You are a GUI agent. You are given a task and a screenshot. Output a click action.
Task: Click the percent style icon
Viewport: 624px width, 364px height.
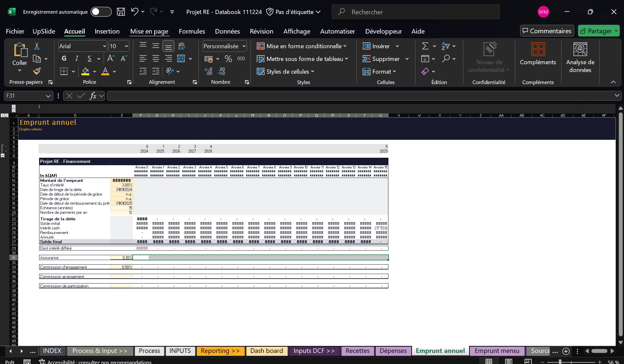click(x=228, y=59)
